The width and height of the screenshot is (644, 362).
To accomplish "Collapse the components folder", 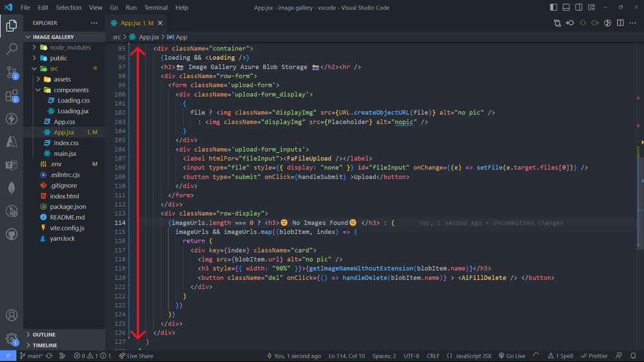I will (x=64, y=90).
